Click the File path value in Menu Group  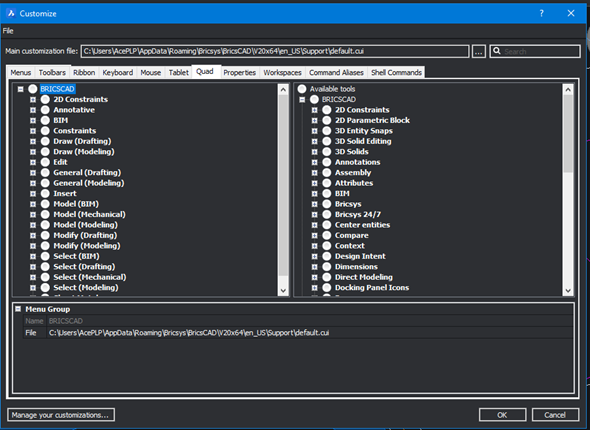tap(189, 333)
